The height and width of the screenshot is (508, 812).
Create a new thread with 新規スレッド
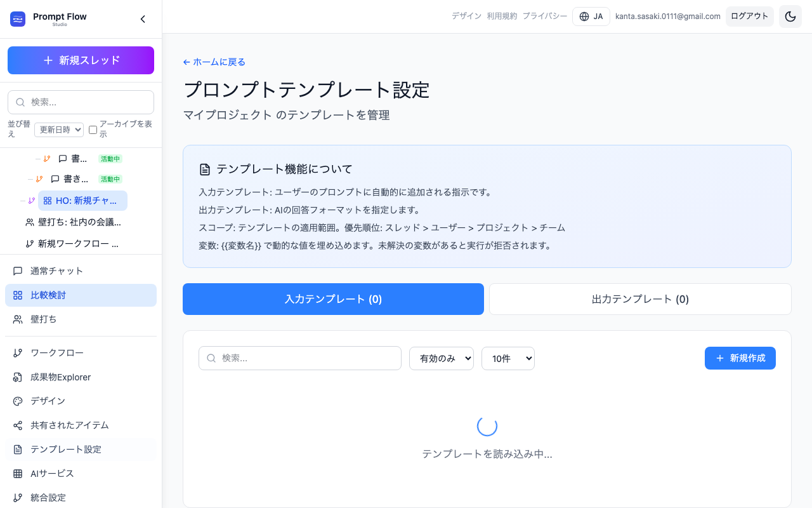click(x=81, y=60)
